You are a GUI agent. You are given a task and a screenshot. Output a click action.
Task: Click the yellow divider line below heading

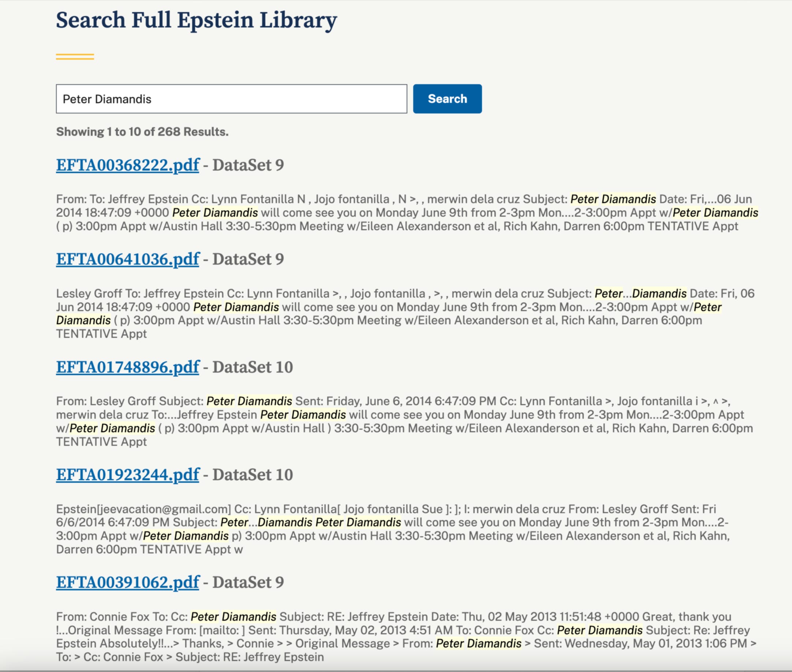[75, 57]
